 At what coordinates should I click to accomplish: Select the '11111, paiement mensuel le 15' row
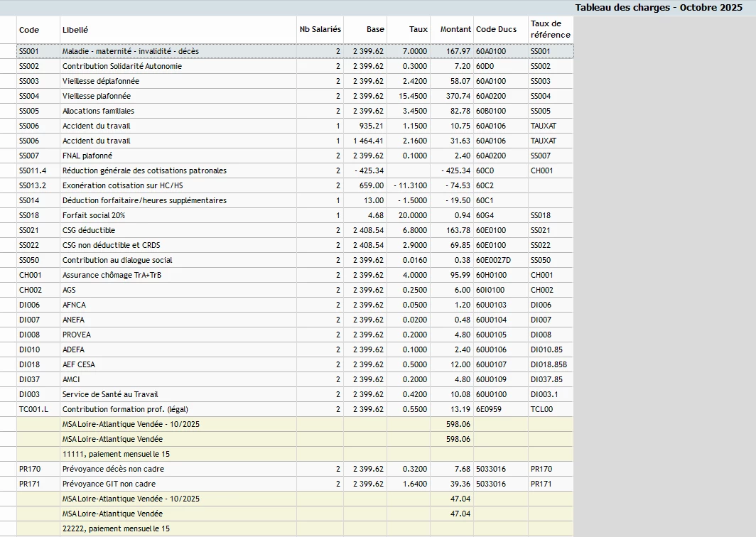116,454
